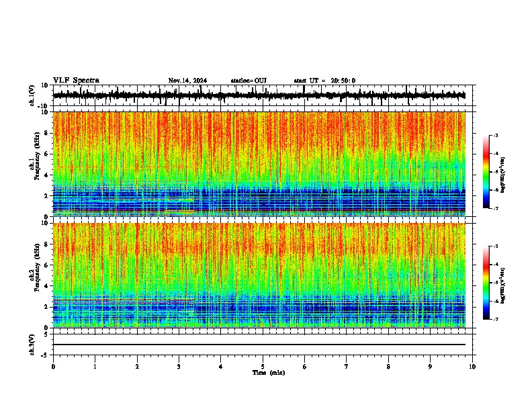Click the '8' kHz tick on ch.1 spectrogram
Image resolution: width=532 pixels, height=411 pixels.
tap(47, 133)
